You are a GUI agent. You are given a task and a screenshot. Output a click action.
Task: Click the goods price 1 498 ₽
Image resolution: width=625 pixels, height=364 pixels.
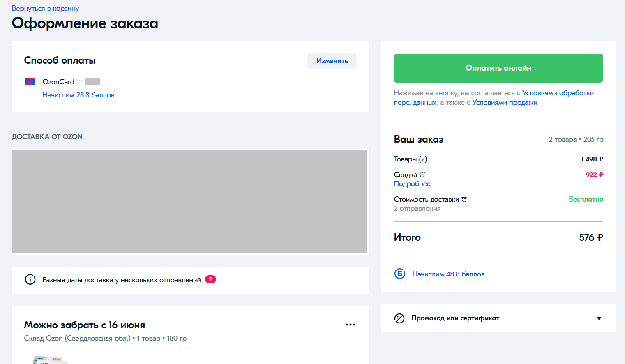click(592, 159)
